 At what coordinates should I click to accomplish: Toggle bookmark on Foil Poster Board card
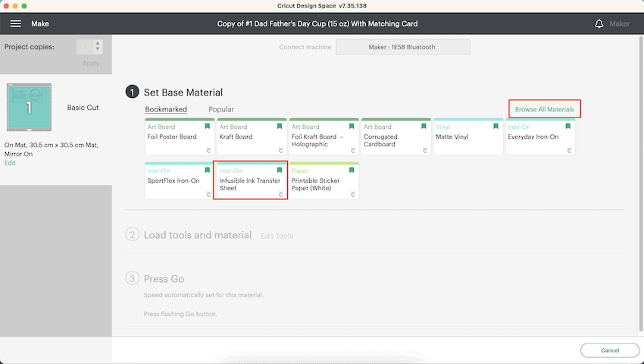point(208,127)
